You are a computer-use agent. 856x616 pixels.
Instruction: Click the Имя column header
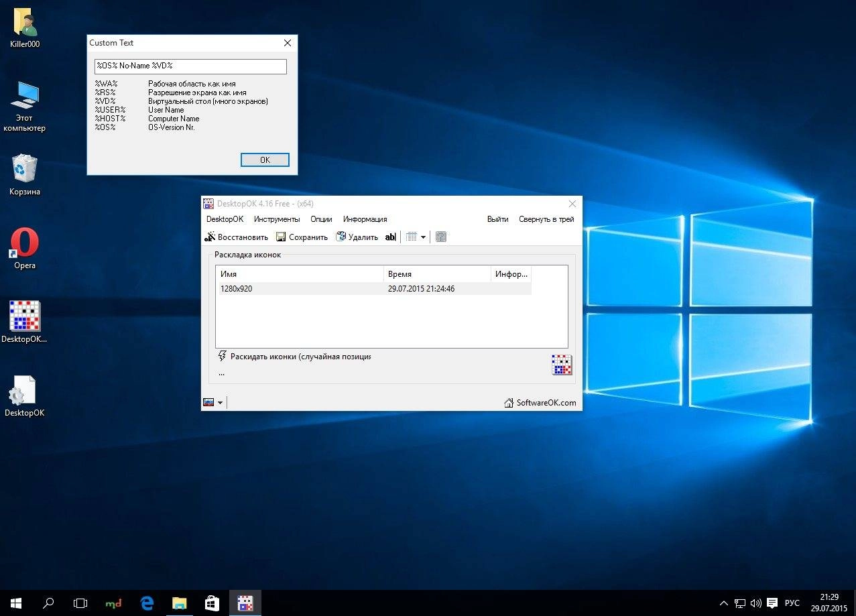click(x=300, y=274)
